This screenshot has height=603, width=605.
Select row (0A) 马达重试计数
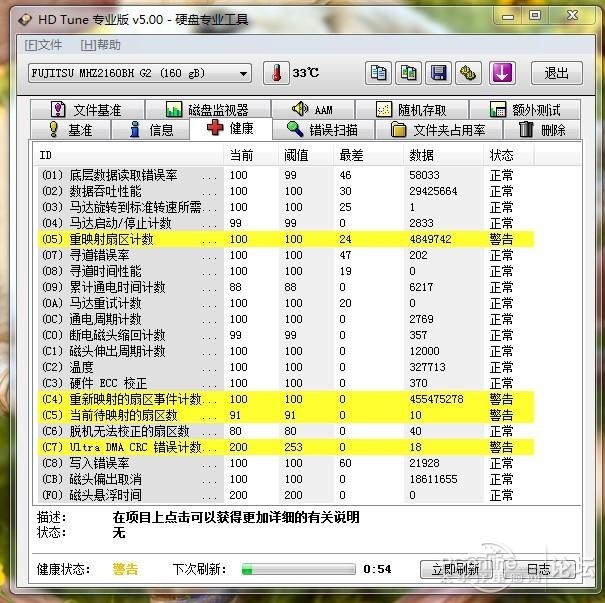[286, 303]
